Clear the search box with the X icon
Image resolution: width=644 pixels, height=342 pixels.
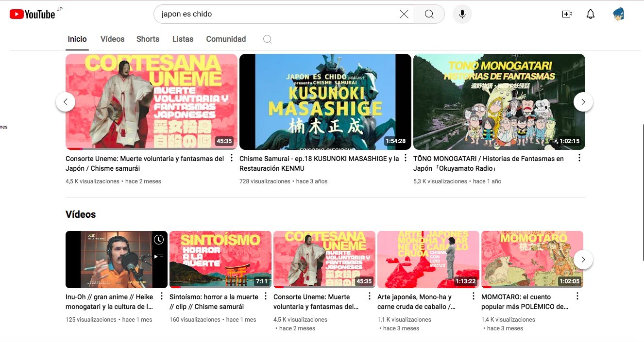[x=404, y=14]
